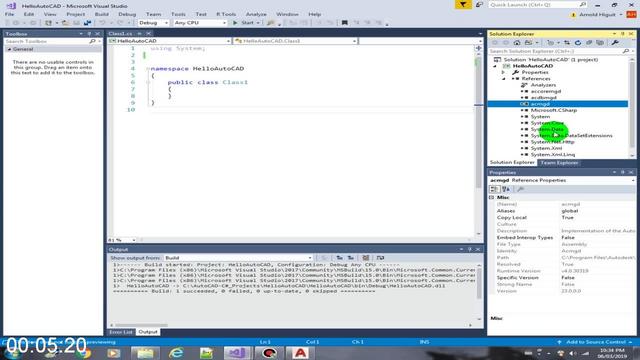640x360 pixels.
Task: Click the Open File toolbar icon
Action: tap(65, 23)
